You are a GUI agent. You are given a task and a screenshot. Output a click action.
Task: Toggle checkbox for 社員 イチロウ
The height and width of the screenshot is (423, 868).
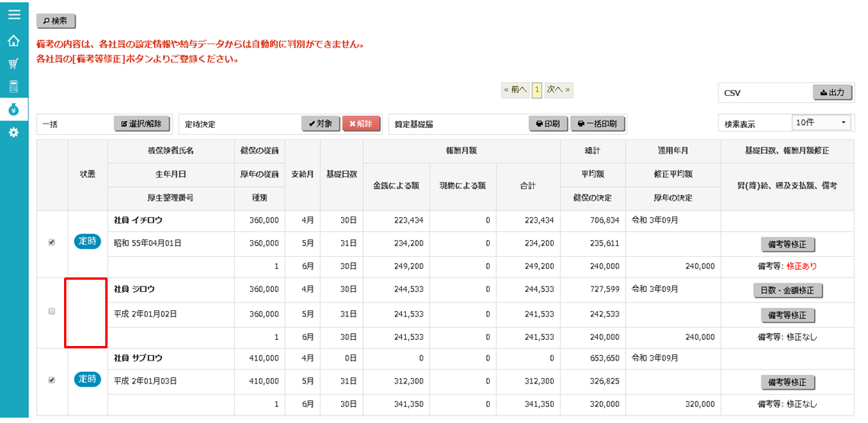[52, 242]
